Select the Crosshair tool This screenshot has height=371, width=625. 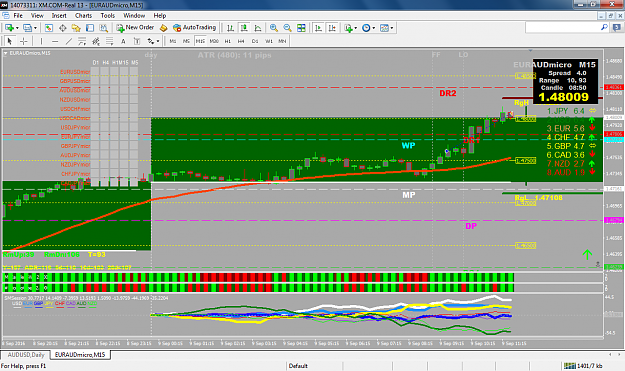click(x=24, y=41)
